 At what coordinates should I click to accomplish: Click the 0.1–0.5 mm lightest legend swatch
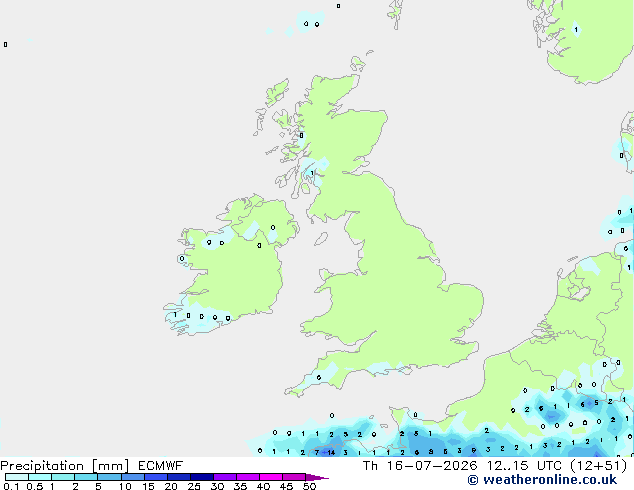(x=17, y=477)
